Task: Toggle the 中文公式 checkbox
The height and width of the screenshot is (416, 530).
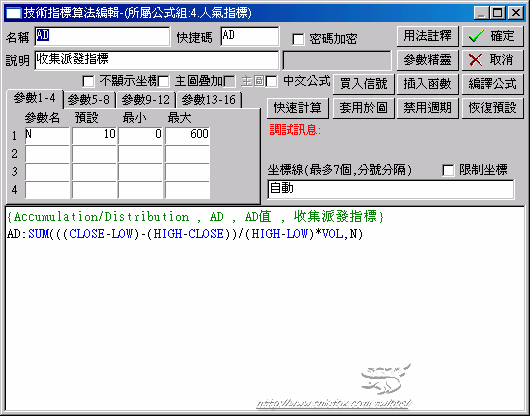Action: [x=271, y=81]
